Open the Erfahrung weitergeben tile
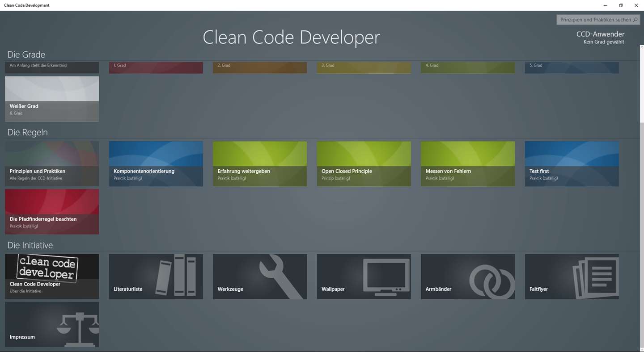The image size is (644, 352). [x=260, y=164]
